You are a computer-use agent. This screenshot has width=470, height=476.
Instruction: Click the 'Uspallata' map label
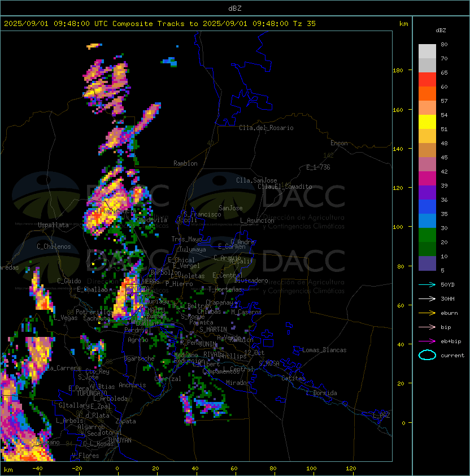[x=53, y=225]
